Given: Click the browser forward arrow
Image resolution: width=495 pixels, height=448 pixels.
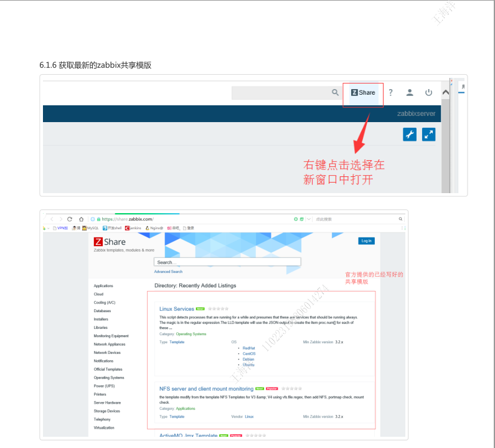Looking at the screenshot, I should [x=61, y=219].
